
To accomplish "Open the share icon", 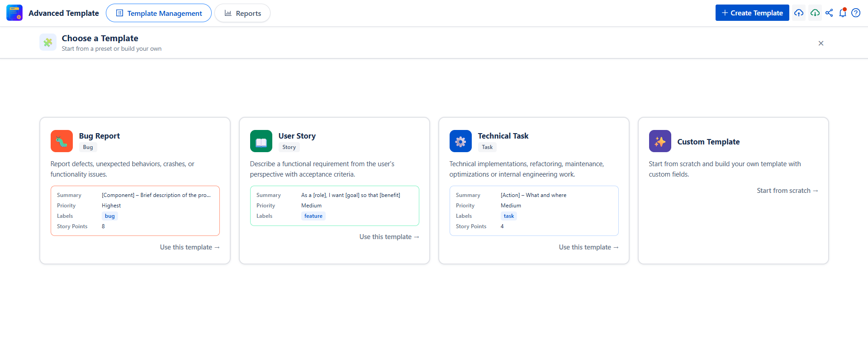I will [829, 13].
